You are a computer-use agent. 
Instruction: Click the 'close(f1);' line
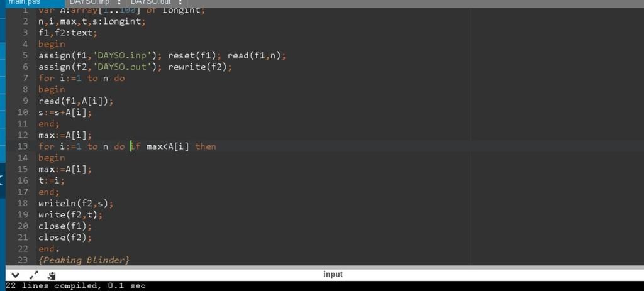[x=65, y=226]
